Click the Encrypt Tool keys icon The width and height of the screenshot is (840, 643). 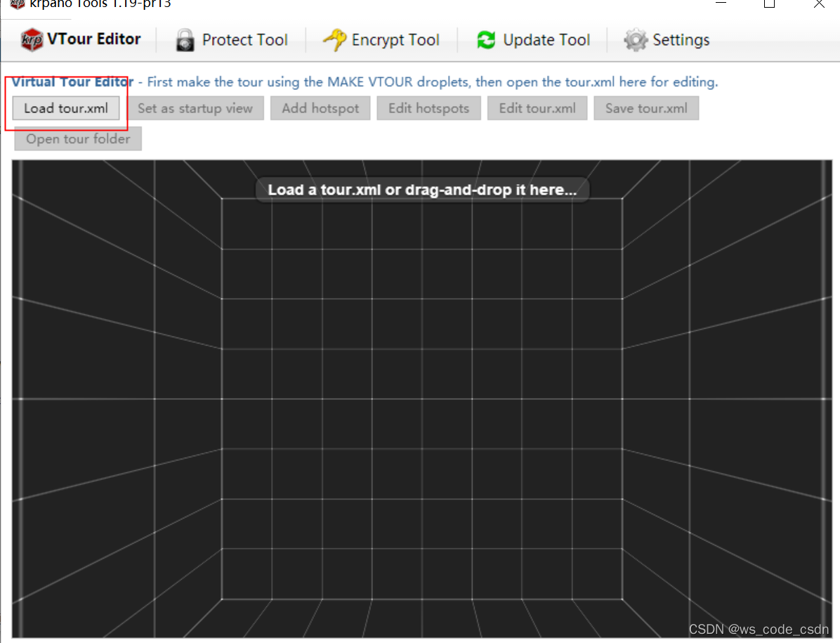coord(335,39)
